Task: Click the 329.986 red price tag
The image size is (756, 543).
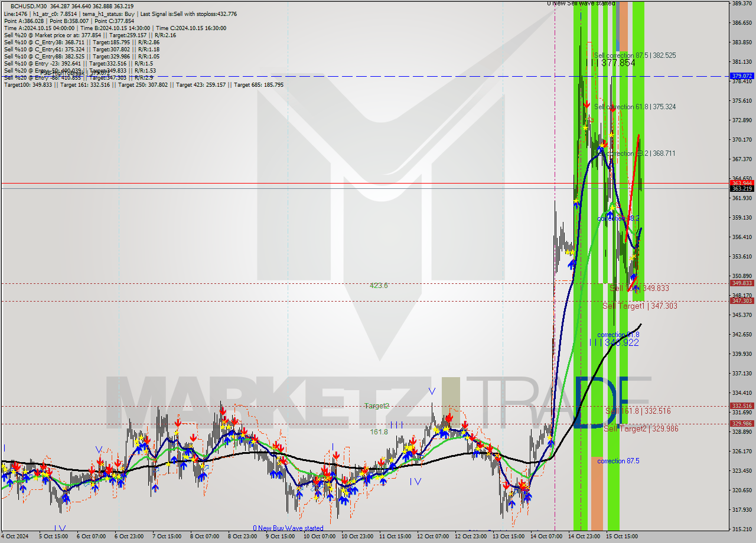Action: [742, 424]
